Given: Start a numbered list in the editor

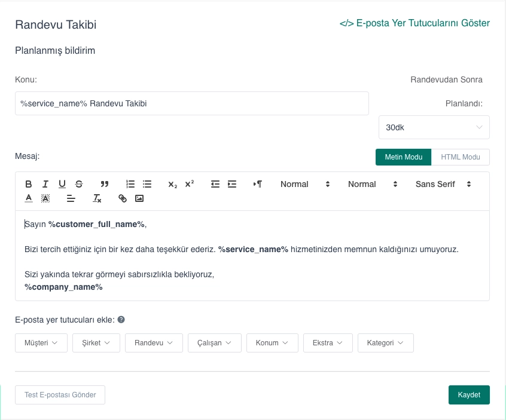Looking at the screenshot, I should coord(130,184).
